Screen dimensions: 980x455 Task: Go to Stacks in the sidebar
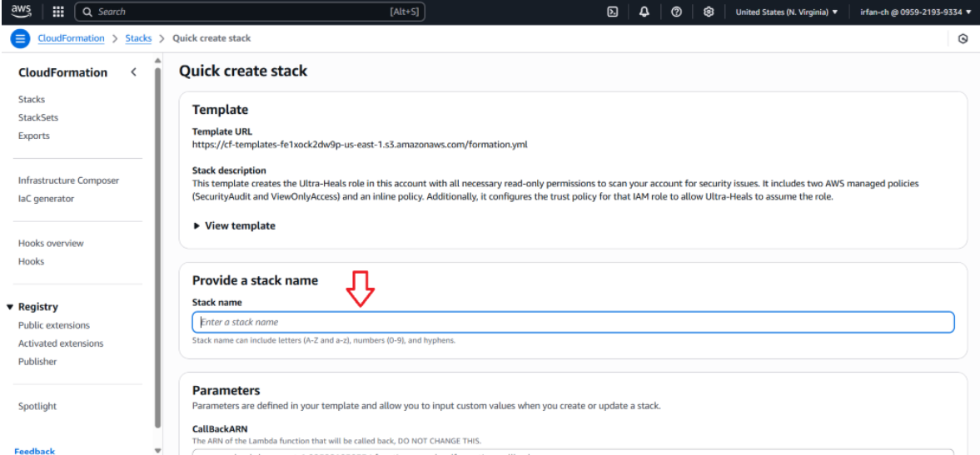pyautogui.click(x=32, y=99)
